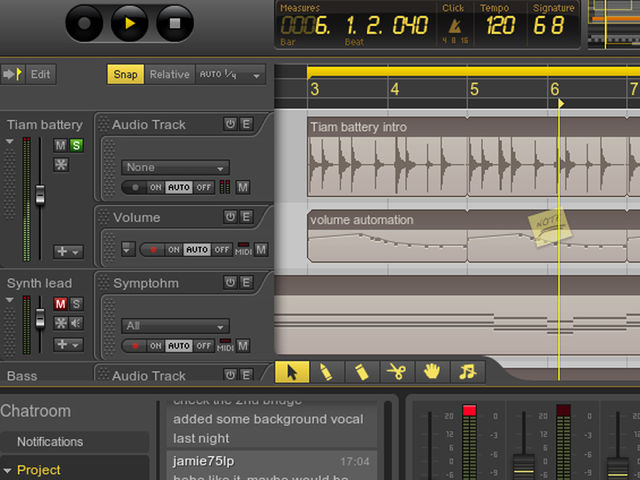Click E edit button on Symptohm module

(x=246, y=282)
